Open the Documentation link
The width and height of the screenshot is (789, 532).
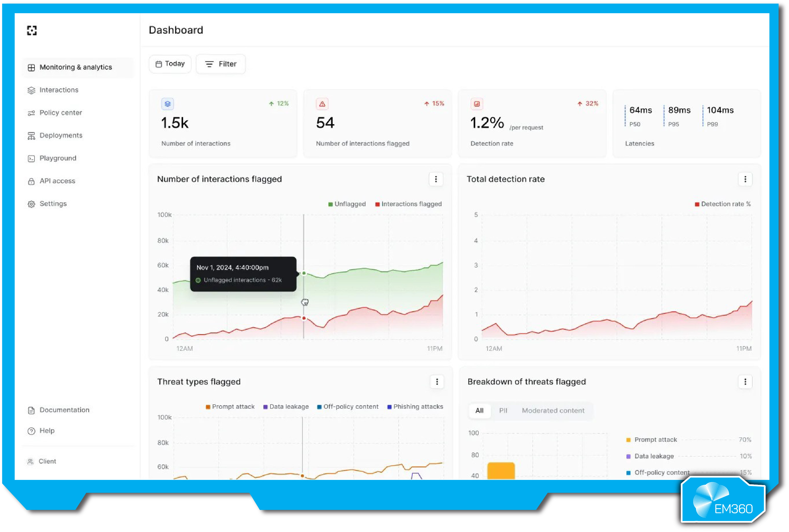click(64, 410)
